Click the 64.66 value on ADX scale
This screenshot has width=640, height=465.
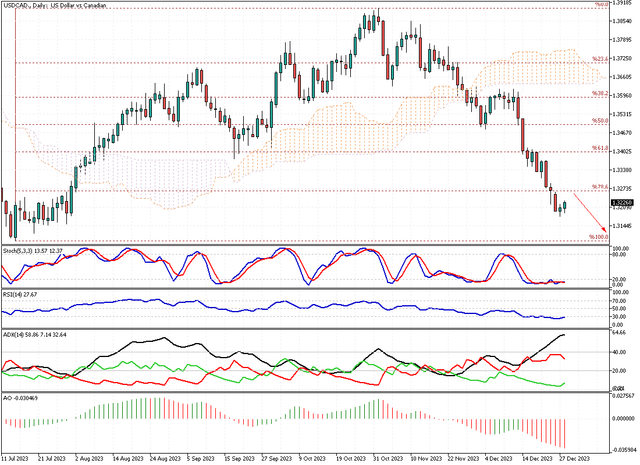coord(620,333)
